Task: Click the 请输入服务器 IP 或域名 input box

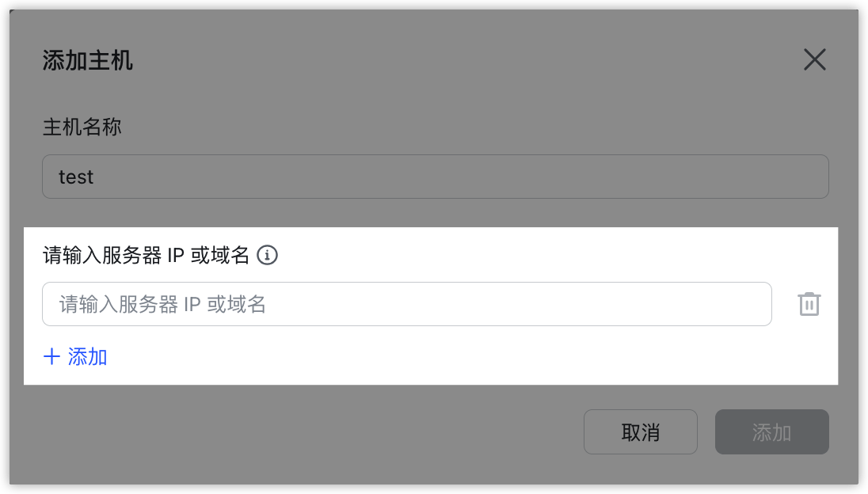Action: coord(407,304)
